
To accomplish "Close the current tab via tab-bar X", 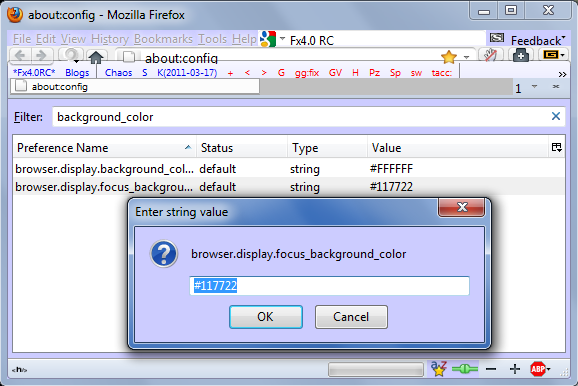I will tap(556, 86).
